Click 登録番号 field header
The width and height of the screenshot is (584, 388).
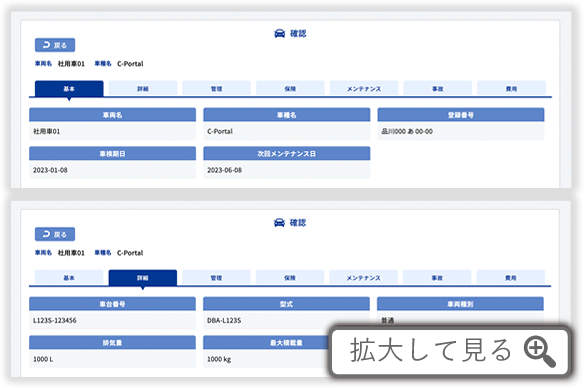pyautogui.click(x=461, y=115)
